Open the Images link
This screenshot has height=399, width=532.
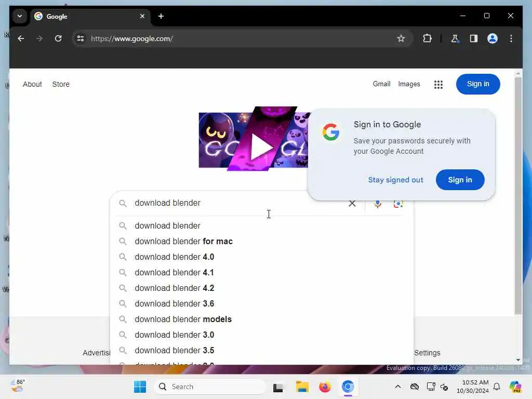[409, 84]
